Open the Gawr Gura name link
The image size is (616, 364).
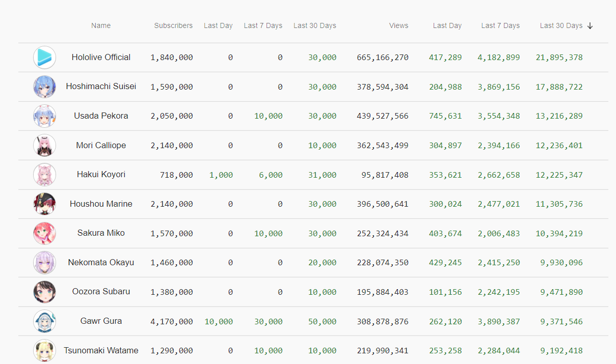101,321
